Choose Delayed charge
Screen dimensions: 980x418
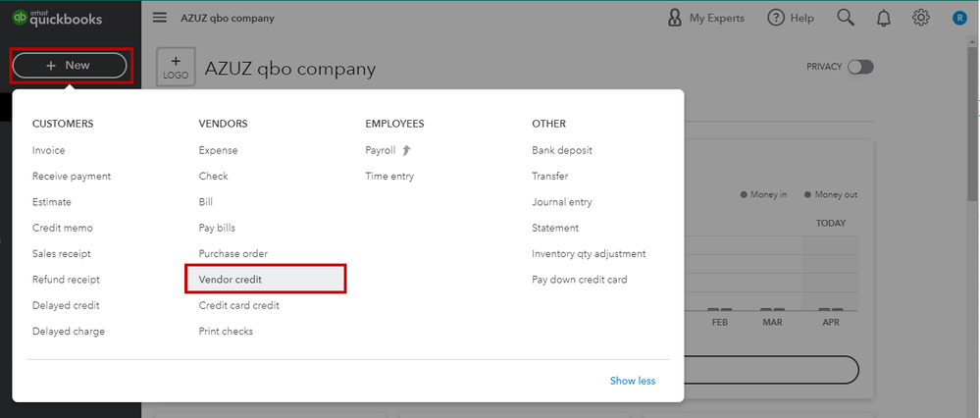coord(69,331)
